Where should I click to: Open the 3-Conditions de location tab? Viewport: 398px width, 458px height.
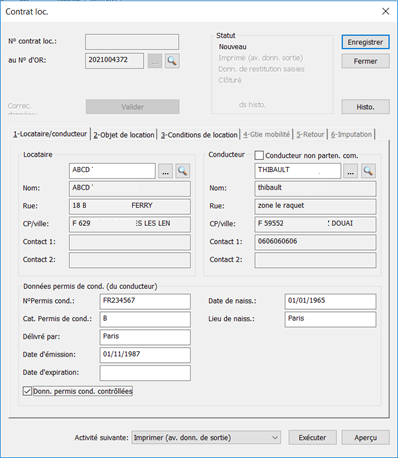pyautogui.click(x=199, y=135)
